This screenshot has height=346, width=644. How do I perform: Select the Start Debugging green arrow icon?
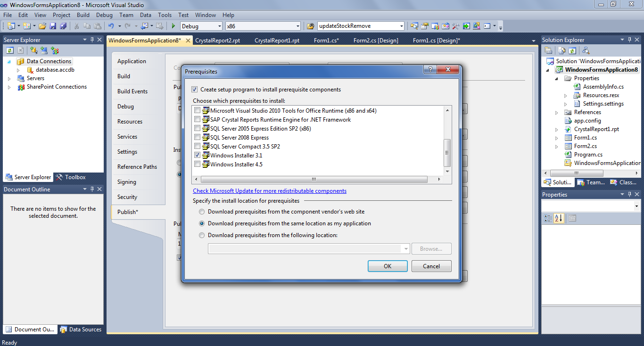click(173, 26)
